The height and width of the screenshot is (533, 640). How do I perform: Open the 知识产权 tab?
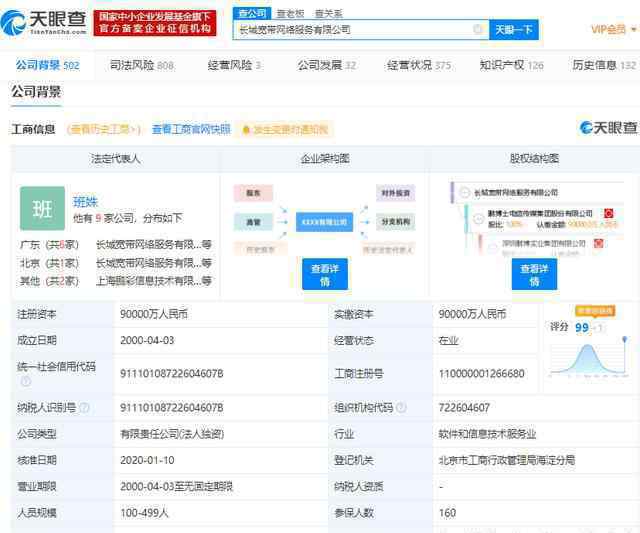pos(511,65)
